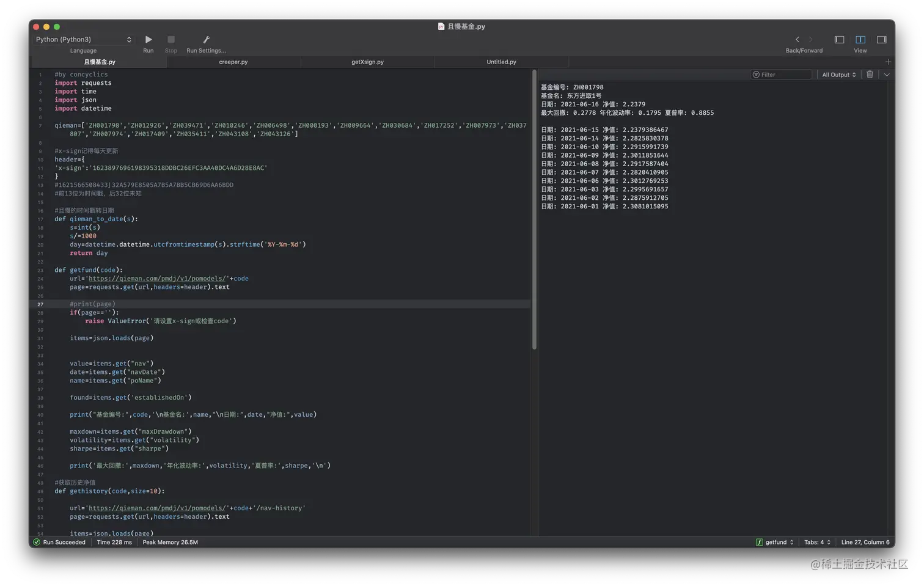Click the window title 且慢基金.py

coord(466,26)
